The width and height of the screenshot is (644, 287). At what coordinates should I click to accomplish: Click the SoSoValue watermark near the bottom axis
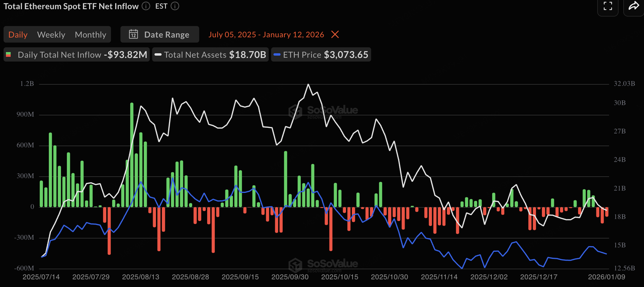click(322, 264)
